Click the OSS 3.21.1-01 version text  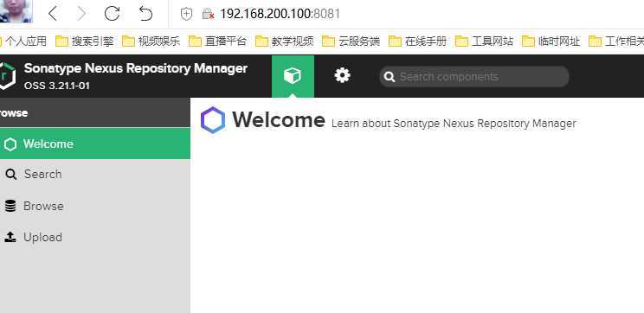click(x=56, y=86)
